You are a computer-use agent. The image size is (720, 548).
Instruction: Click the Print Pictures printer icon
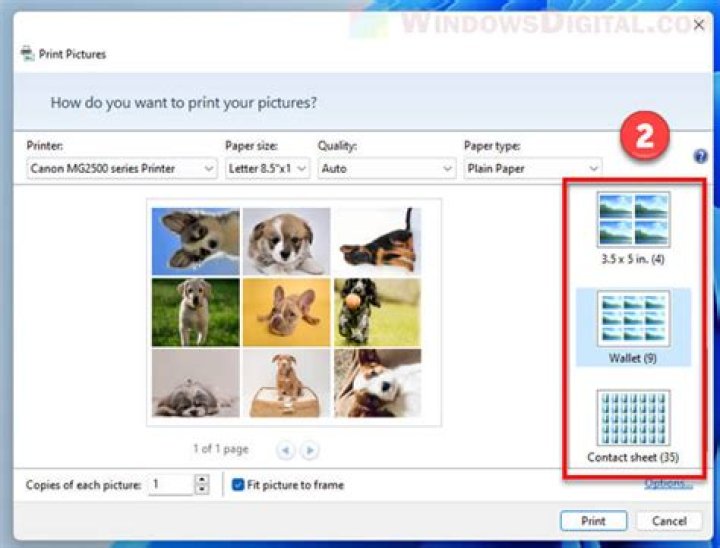(x=26, y=54)
